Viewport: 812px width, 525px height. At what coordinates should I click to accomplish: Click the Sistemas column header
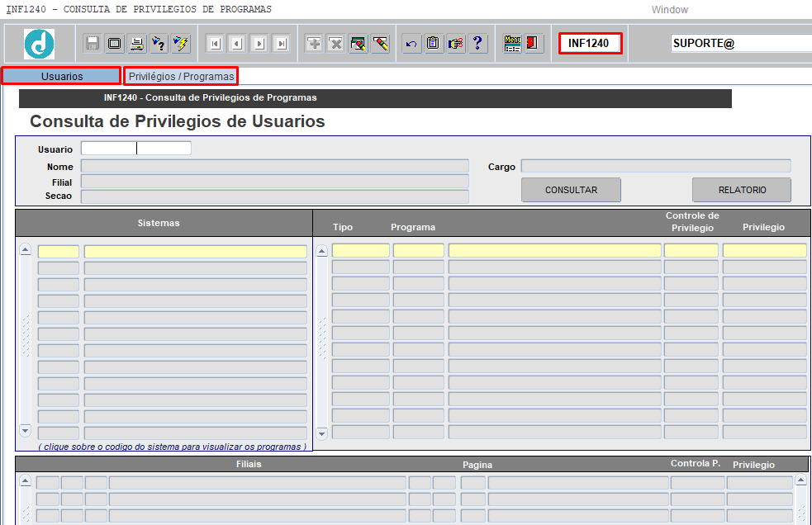point(159,223)
